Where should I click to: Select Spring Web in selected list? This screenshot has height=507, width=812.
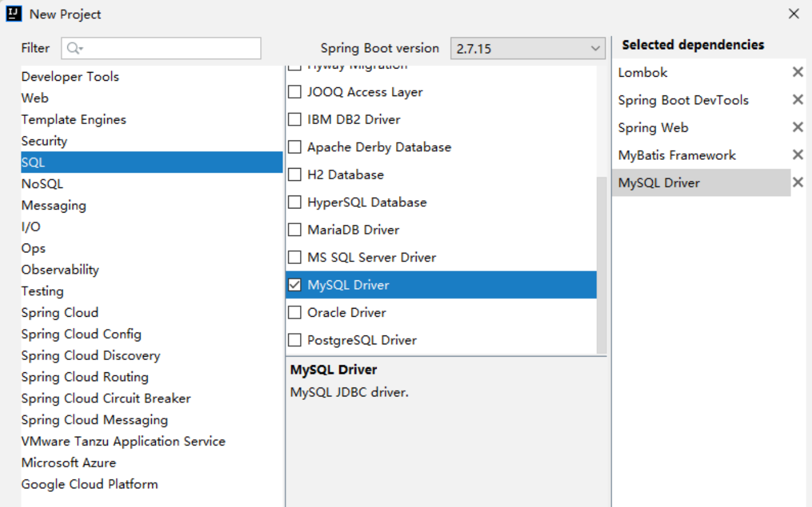(x=701, y=127)
